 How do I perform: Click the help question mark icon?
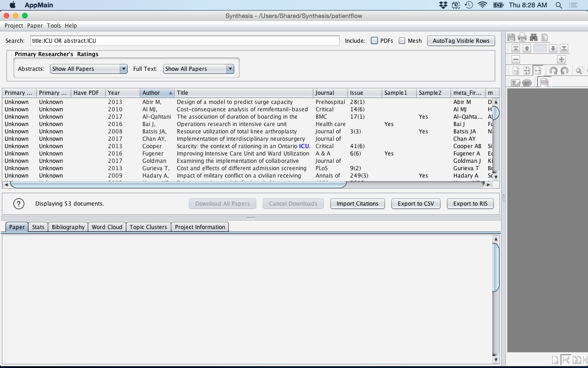point(18,204)
